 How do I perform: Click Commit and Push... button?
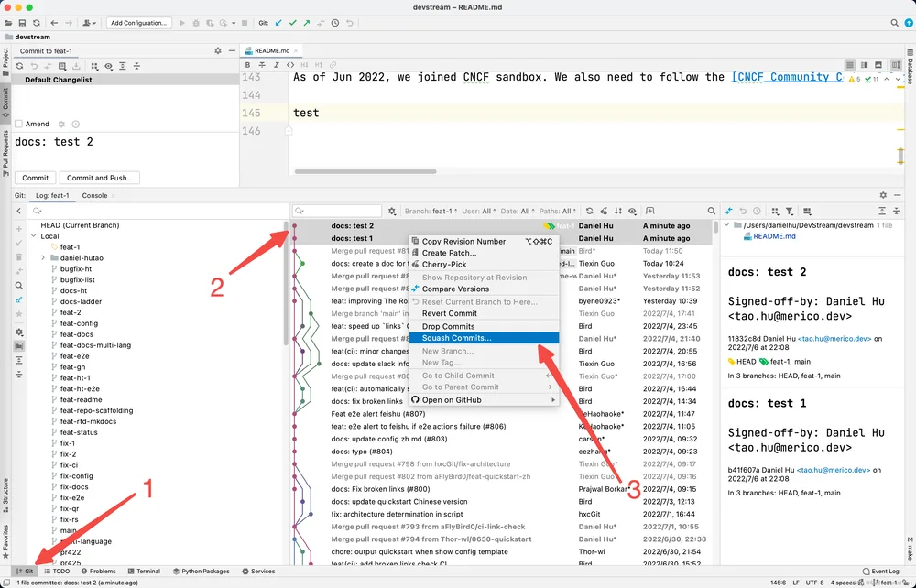[x=99, y=178]
